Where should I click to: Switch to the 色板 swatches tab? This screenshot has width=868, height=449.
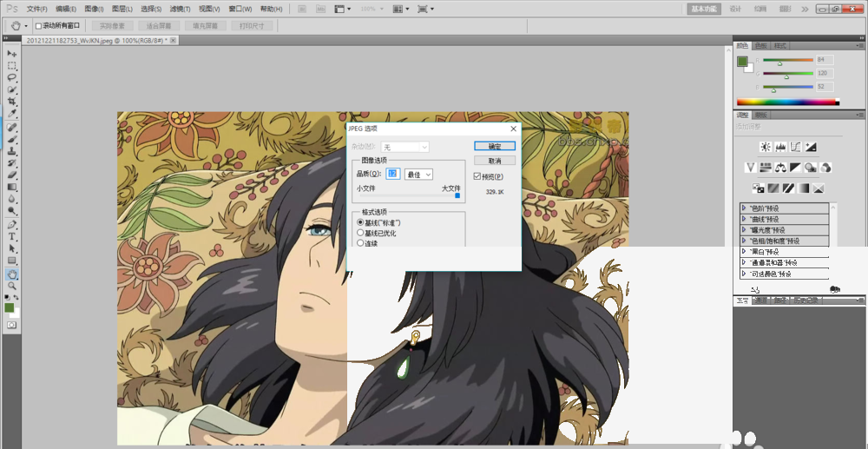761,45
